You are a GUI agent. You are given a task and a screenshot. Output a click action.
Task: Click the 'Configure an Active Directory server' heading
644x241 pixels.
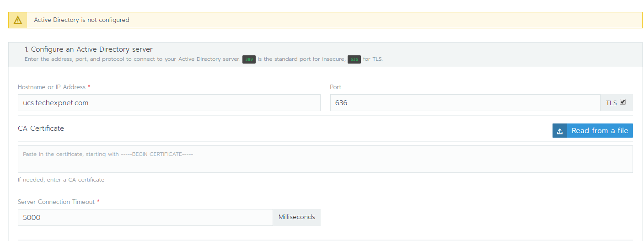[x=89, y=49]
